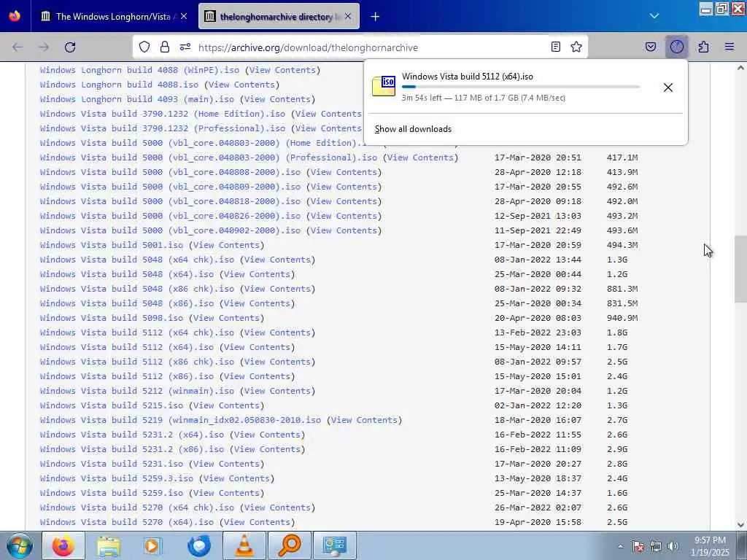Reload the current page
Image resolution: width=747 pixels, height=560 pixels.
point(70,47)
